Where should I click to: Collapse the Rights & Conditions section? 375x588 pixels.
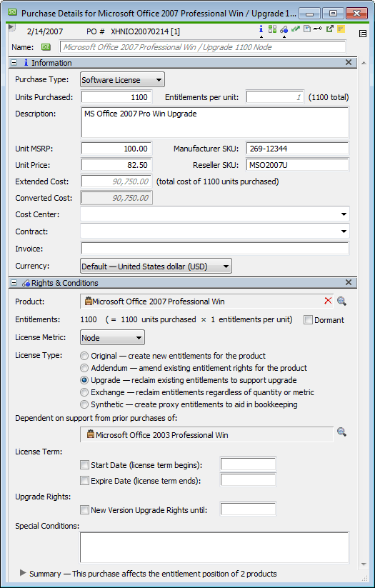(14, 283)
